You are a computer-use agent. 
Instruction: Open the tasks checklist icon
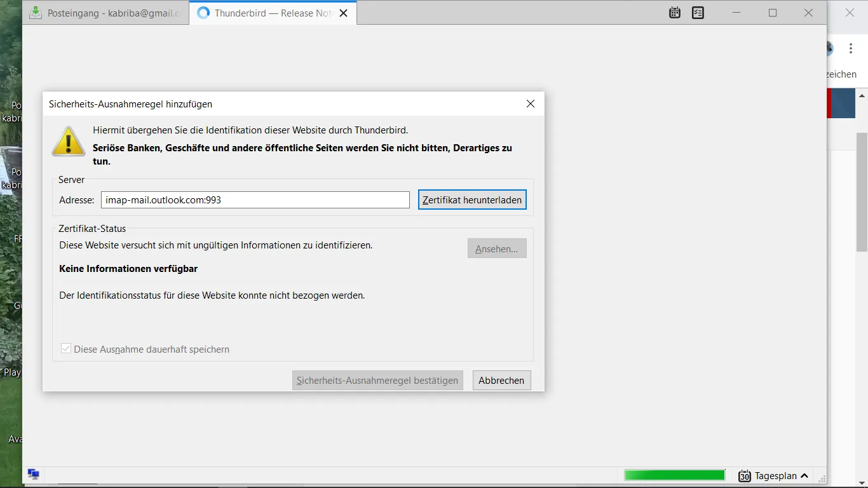click(x=698, y=13)
